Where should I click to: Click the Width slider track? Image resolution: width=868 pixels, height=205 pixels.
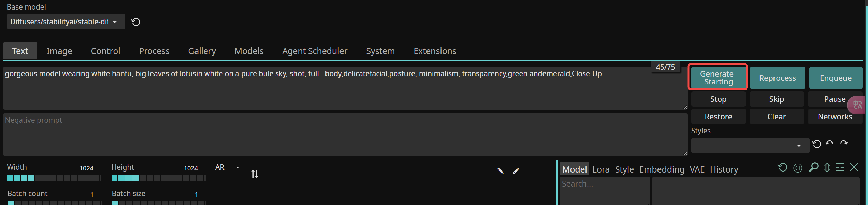pos(54,178)
